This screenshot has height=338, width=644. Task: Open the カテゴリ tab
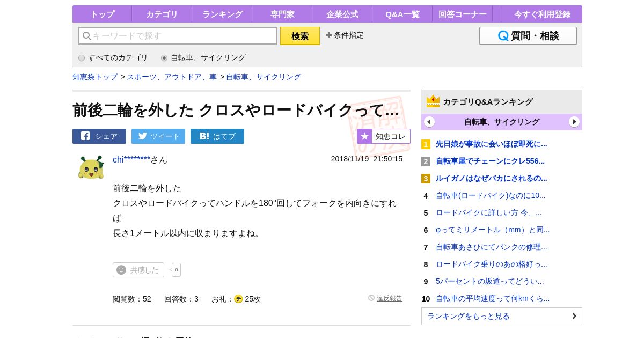tap(162, 14)
